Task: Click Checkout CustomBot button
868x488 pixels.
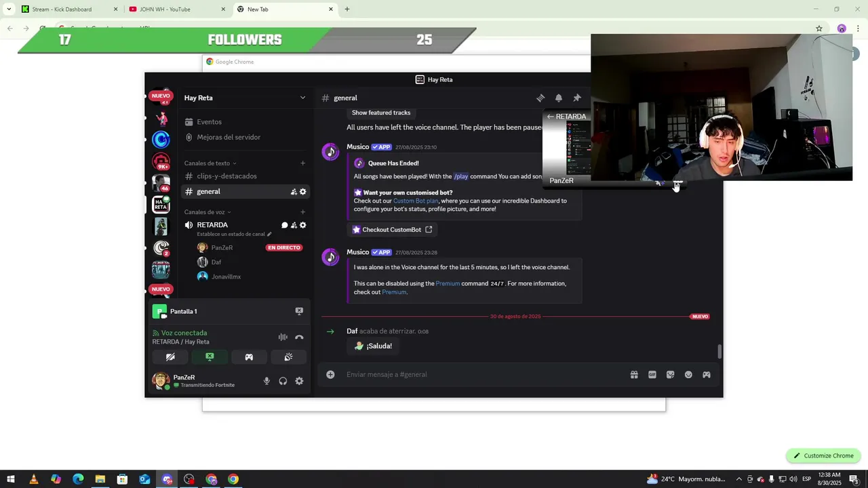Action: tap(392, 230)
